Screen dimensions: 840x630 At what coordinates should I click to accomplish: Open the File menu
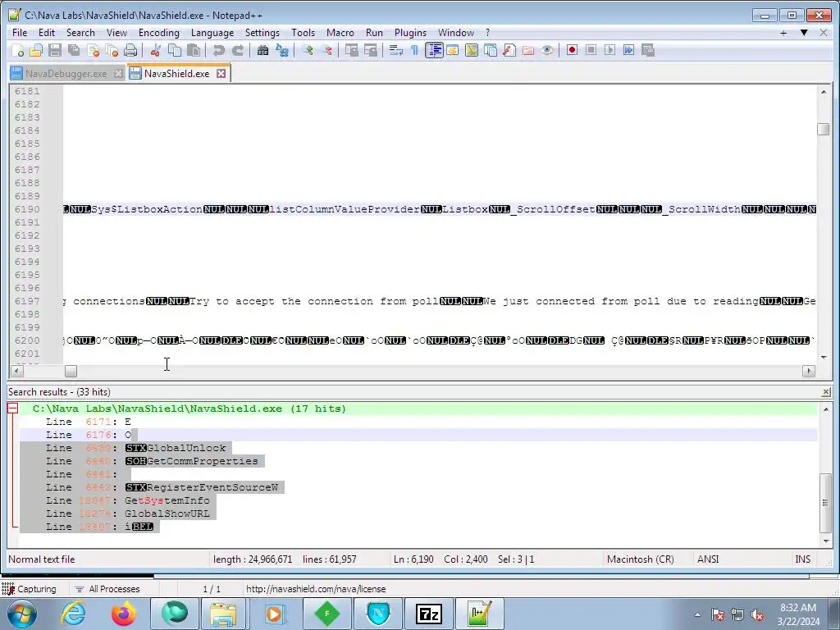[20, 33]
